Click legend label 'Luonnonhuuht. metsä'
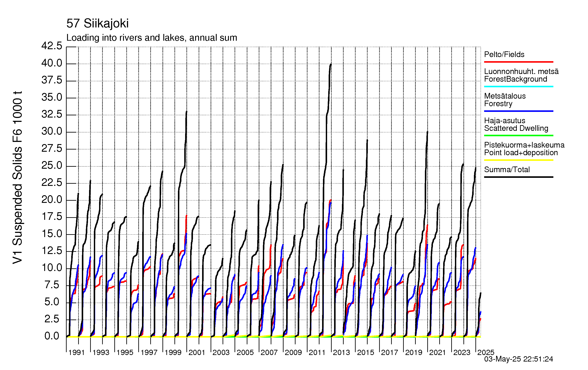 521,72
